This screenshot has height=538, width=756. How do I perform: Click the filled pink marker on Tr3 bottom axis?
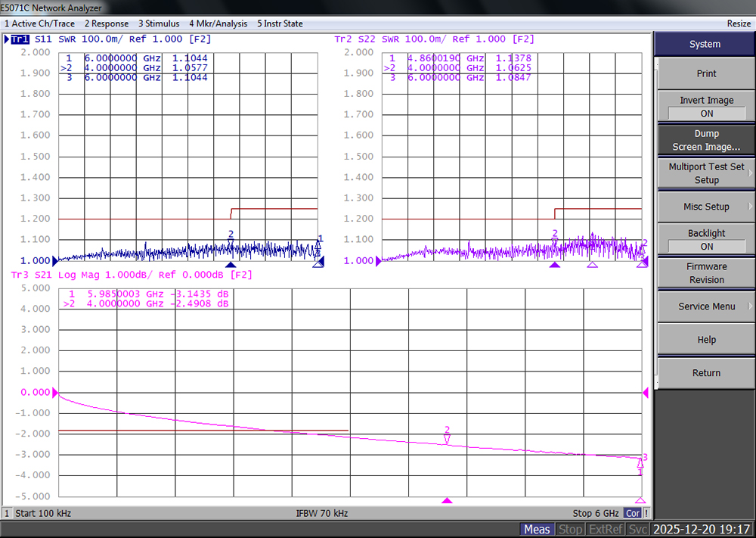[447, 500]
